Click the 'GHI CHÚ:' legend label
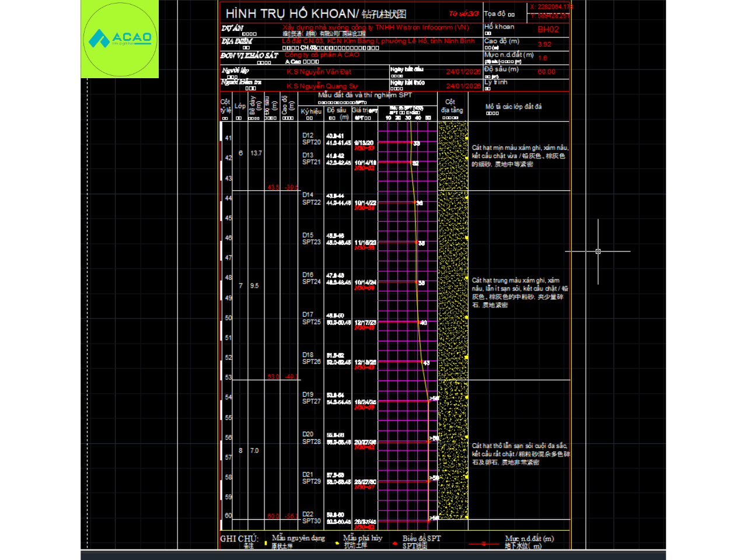Viewport: 747px width, 560px height. [x=239, y=538]
